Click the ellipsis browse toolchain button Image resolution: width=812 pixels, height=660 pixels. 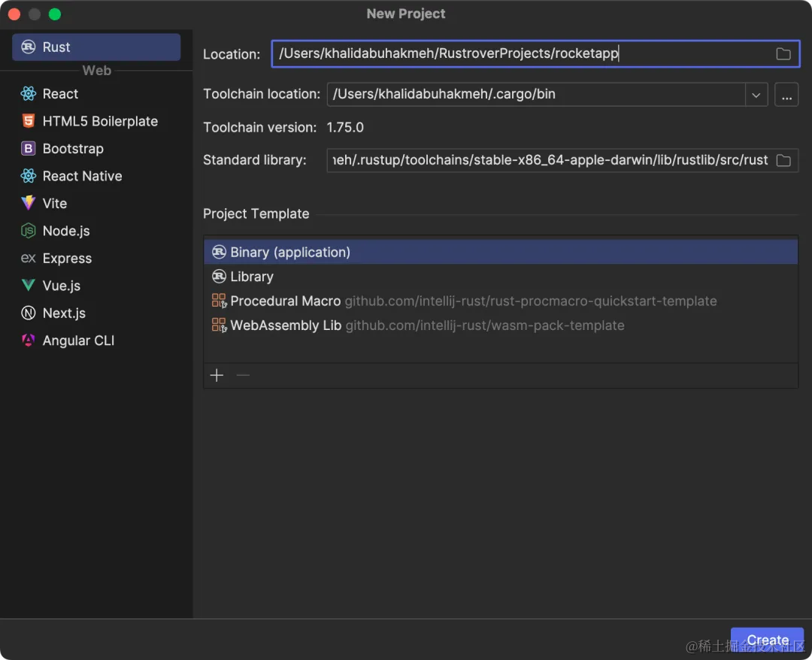pyautogui.click(x=786, y=95)
